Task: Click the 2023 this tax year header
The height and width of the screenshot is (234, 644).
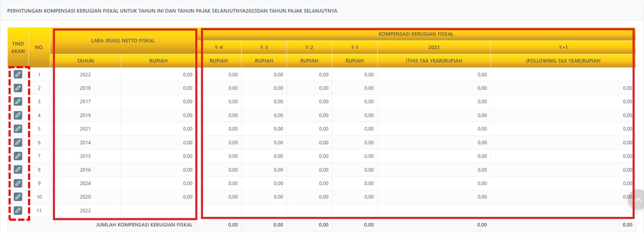Action: click(x=434, y=47)
